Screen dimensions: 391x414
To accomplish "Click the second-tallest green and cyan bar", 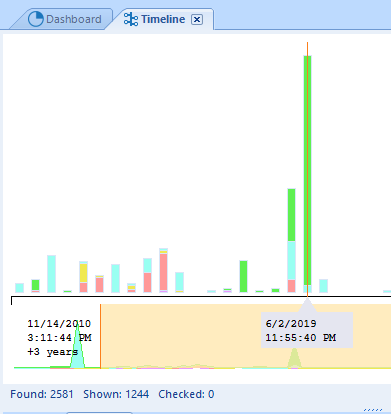I will [x=291, y=241].
